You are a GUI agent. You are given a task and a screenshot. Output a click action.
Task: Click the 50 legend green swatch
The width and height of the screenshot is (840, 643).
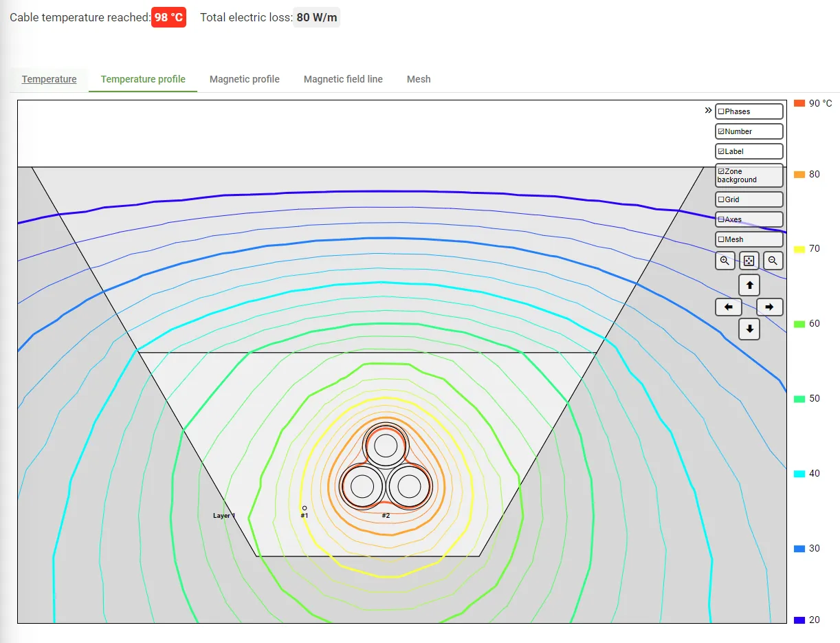click(x=799, y=399)
